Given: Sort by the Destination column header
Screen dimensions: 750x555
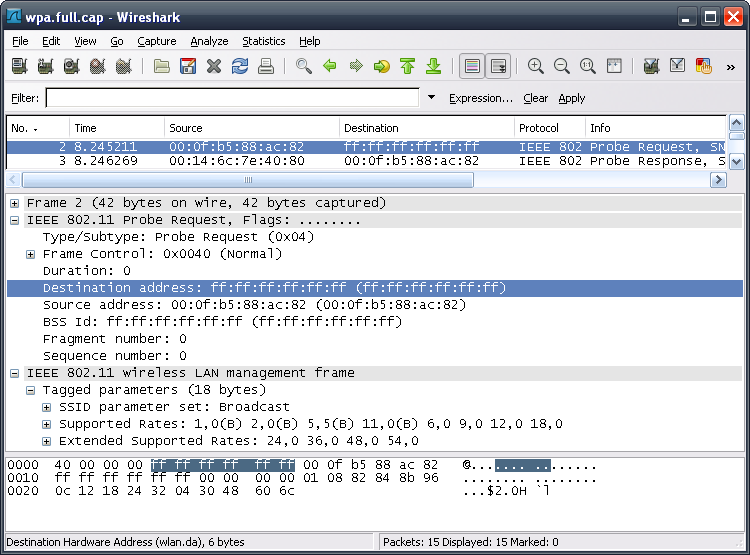Looking at the screenshot, I should 427,128.
